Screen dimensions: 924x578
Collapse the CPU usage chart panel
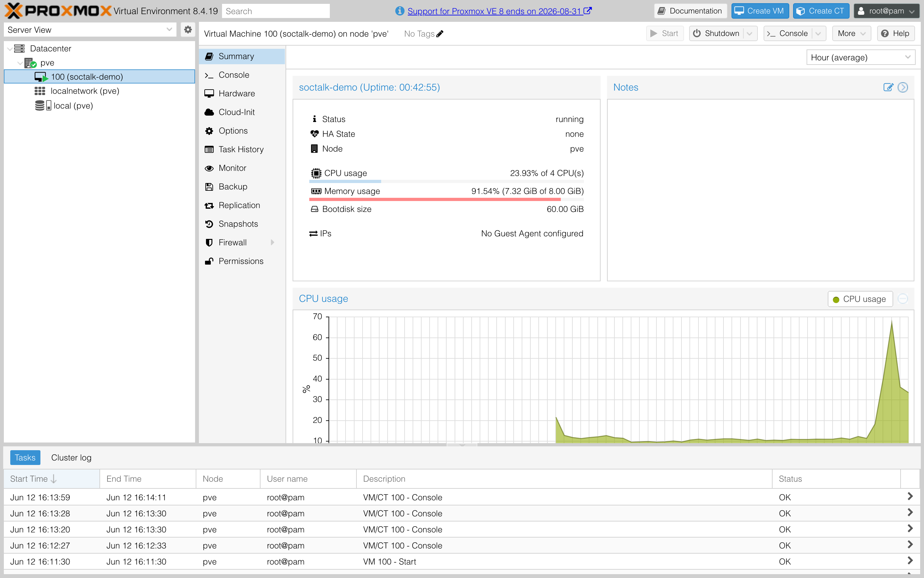tap(903, 299)
